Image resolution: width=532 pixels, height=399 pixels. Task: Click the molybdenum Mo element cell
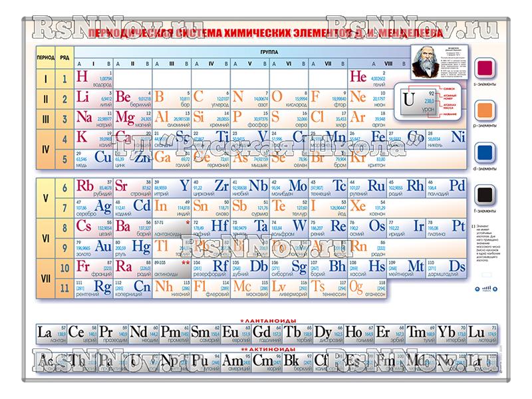click(289, 188)
